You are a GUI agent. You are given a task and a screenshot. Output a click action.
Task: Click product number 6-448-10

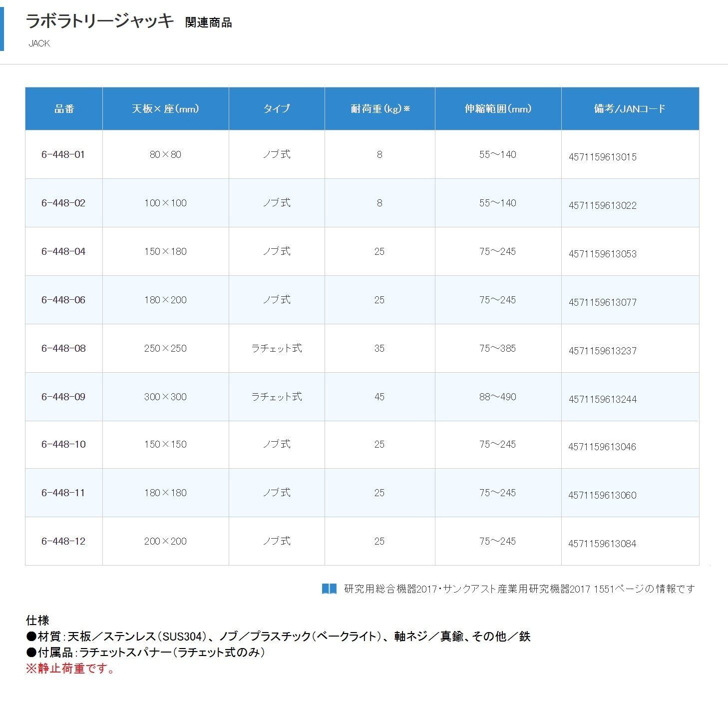tap(63, 445)
